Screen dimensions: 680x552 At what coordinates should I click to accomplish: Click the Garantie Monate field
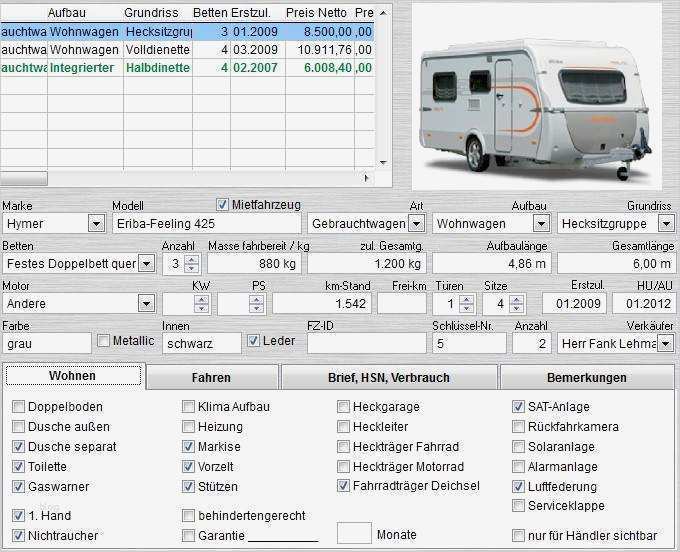click(354, 533)
